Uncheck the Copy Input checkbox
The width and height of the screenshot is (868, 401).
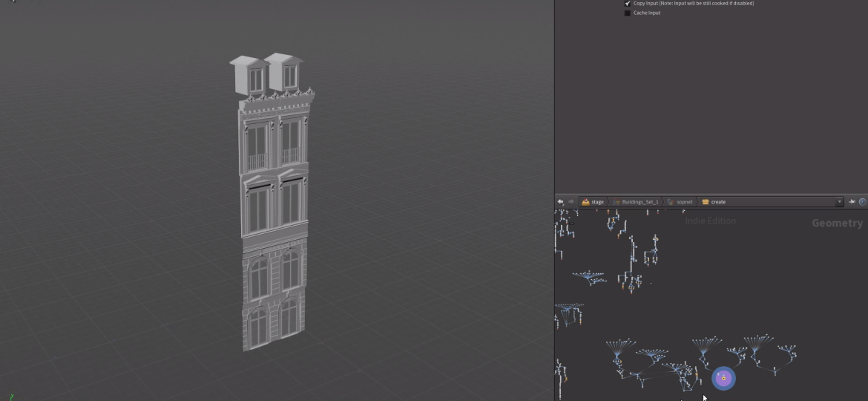tap(628, 4)
